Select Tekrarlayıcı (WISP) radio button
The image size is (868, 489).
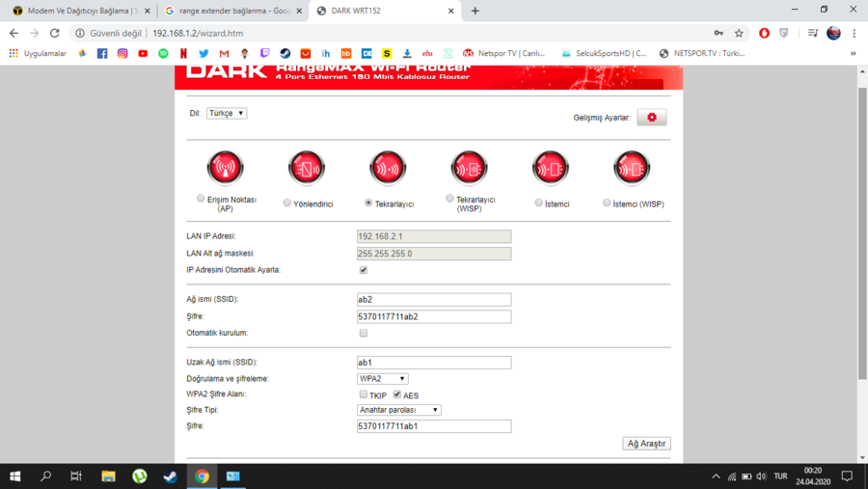tap(449, 199)
